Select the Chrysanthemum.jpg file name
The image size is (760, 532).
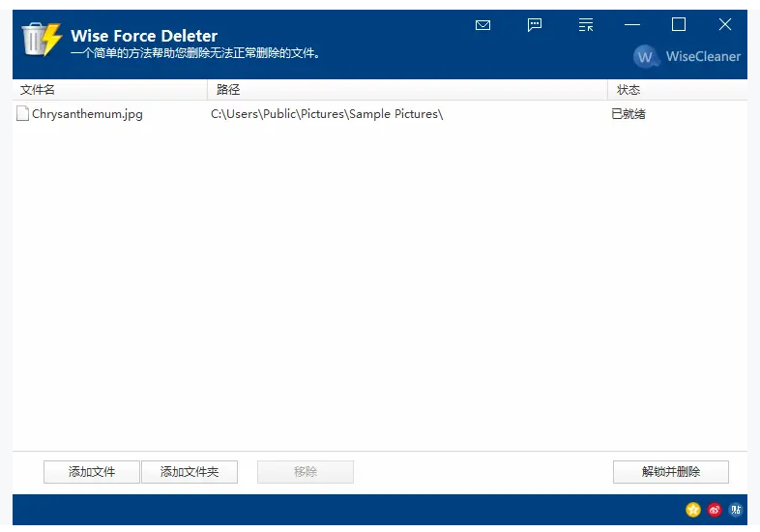click(x=87, y=114)
